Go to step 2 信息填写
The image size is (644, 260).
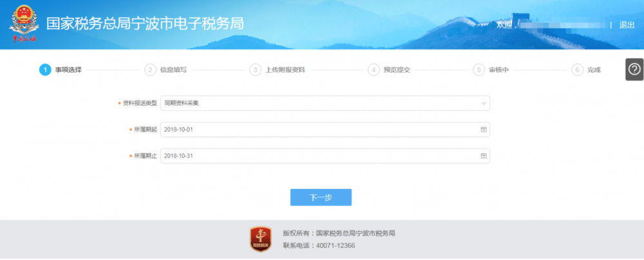click(166, 70)
